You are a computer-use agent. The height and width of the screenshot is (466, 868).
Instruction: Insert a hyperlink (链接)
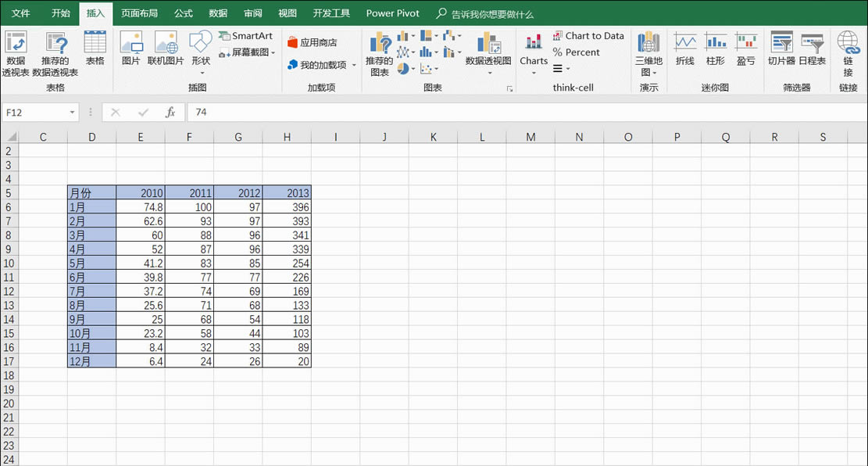tap(847, 47)
